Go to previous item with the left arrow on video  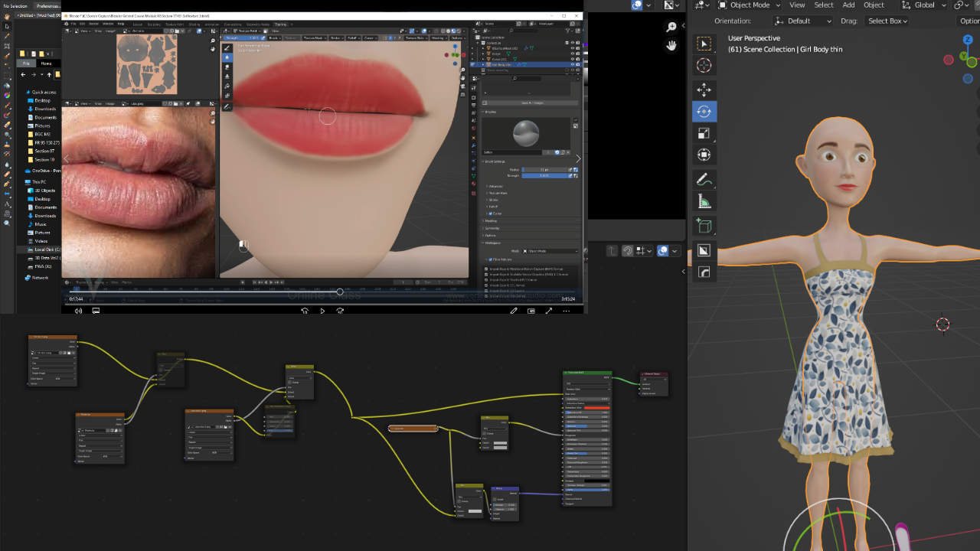(67, 159)
